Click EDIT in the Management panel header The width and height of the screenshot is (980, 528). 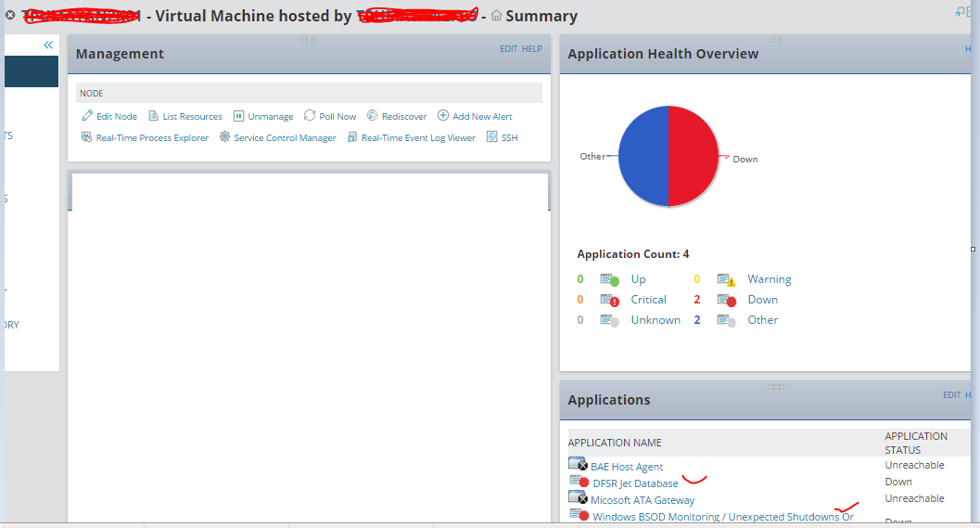coord(508,49)
